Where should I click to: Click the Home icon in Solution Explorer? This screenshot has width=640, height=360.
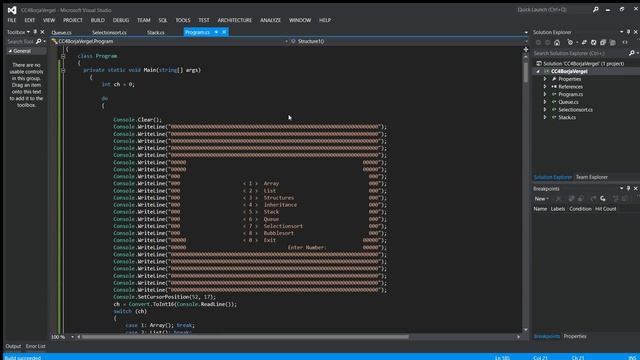[557, 42]
